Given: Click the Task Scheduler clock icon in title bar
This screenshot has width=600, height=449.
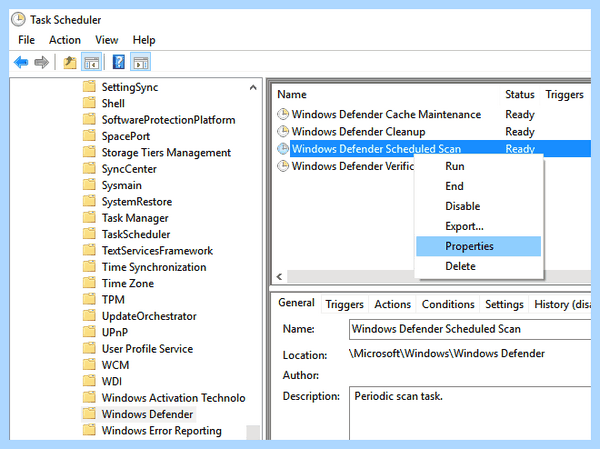Looking at the screenshot, I should point(18,20).
